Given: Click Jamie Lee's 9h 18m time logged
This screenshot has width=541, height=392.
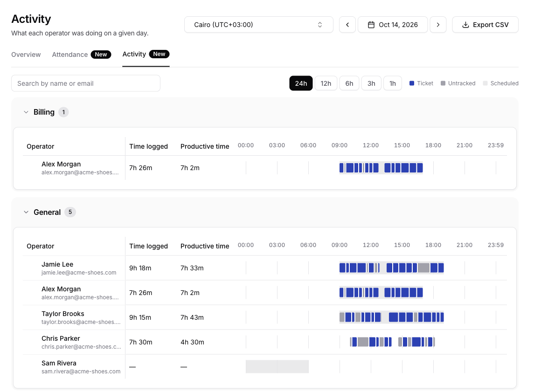Looking at the screenshot, I should click(140, 268).
